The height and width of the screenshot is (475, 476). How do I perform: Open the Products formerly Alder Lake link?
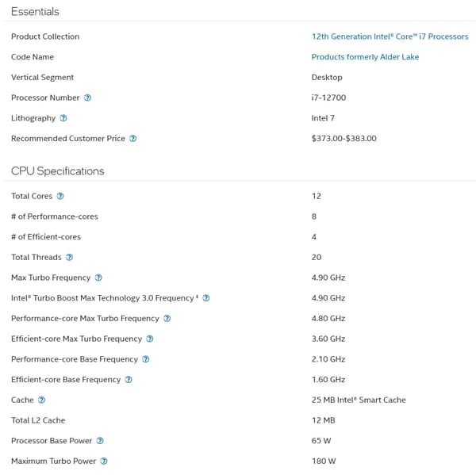coord(365,57)
